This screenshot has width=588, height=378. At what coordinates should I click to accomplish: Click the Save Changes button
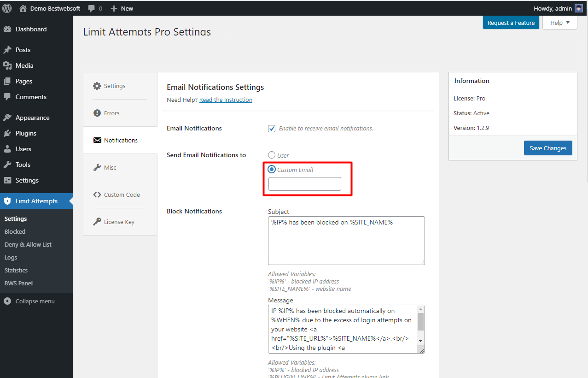click(x=548, y=148)
